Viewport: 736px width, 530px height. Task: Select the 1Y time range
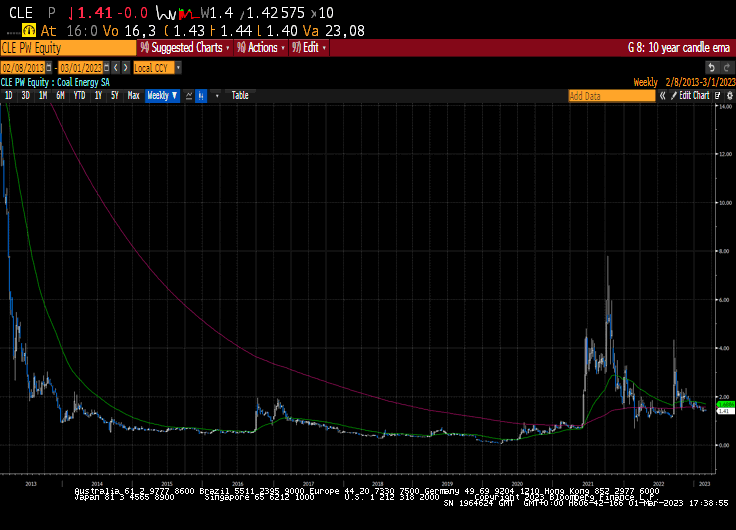(x=98, y=96)
